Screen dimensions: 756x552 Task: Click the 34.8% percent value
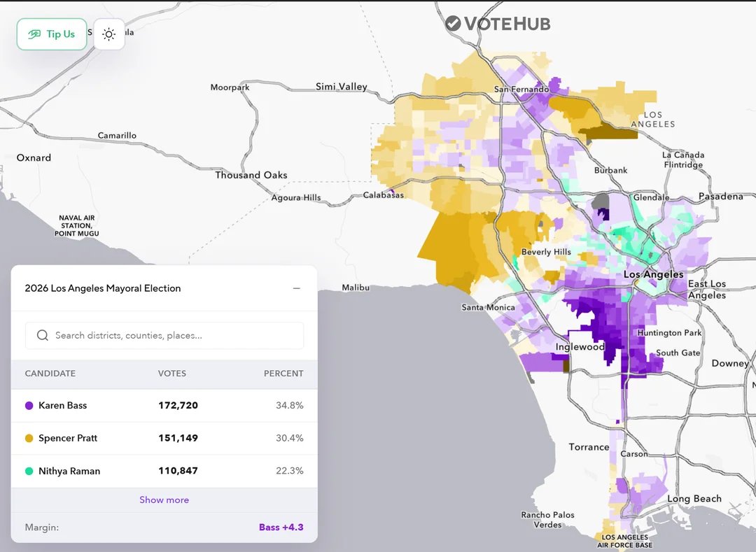[x=290, y=406]
